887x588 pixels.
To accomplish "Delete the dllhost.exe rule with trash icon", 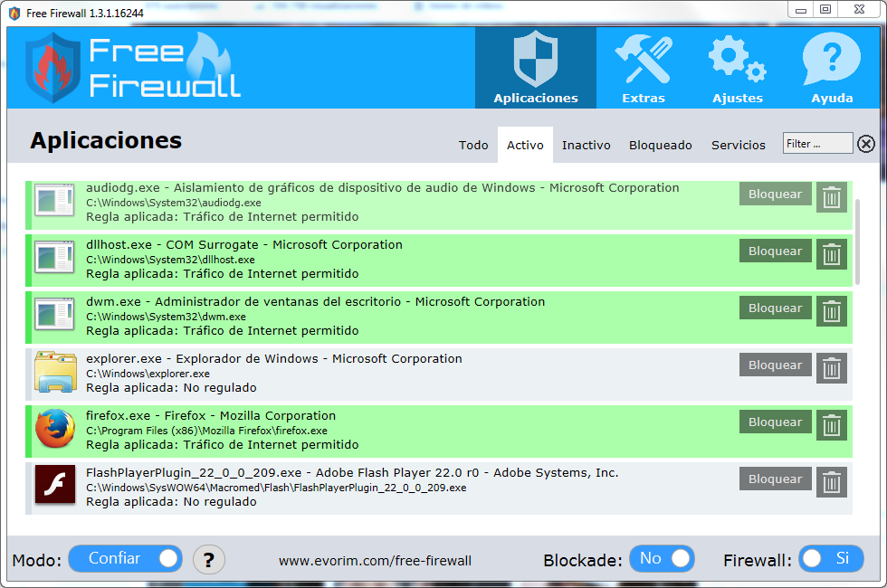I will click(x=832, y=254).
